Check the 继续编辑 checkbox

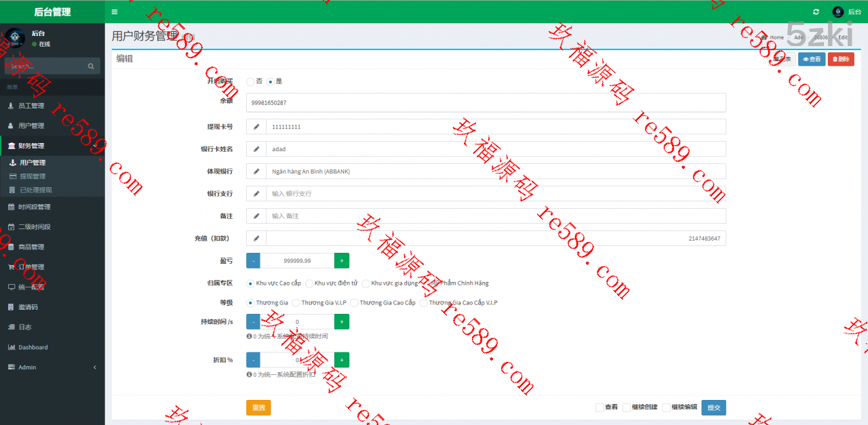[667, 407]
